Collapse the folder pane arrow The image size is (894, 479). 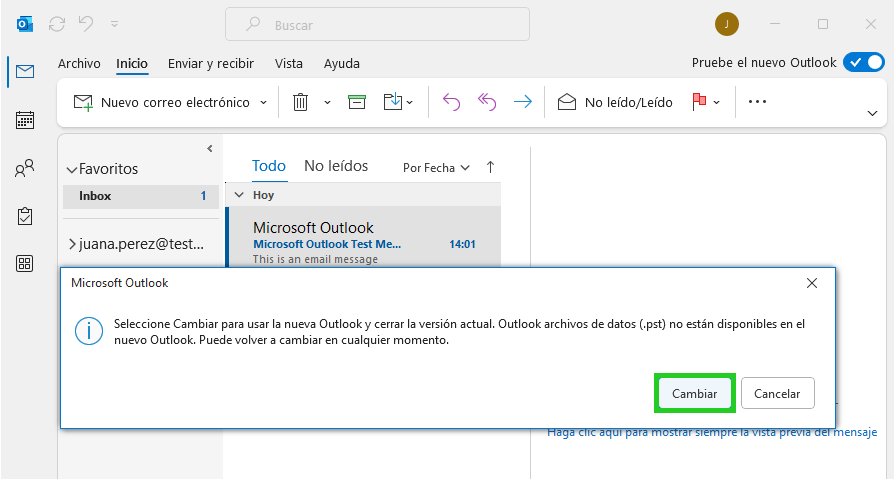click(210, 149)
